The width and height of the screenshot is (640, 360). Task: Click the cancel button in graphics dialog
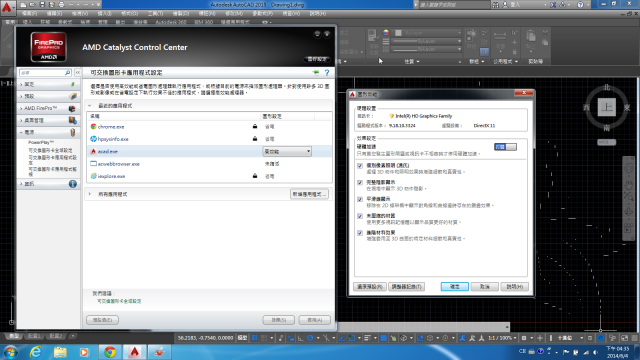484,287
